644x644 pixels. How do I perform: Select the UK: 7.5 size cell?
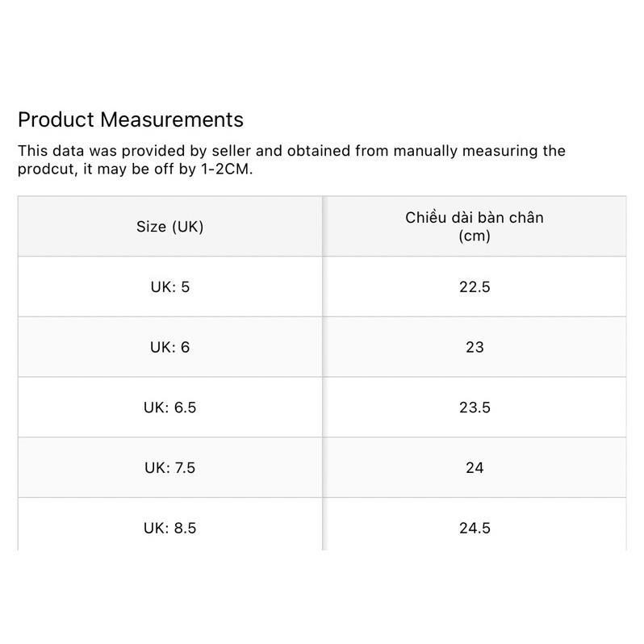tap(170, 467)
